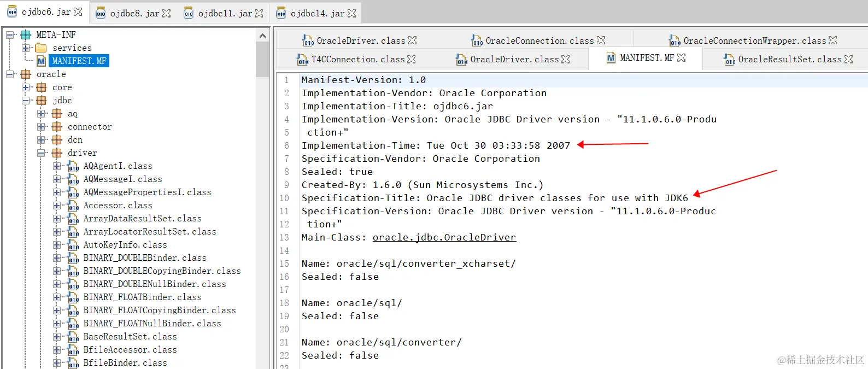The width and height of the screenshot is (868, 369).
Task: Select BINARY_FLOATNullBinder.class in the tree
Action: [152, 324]
